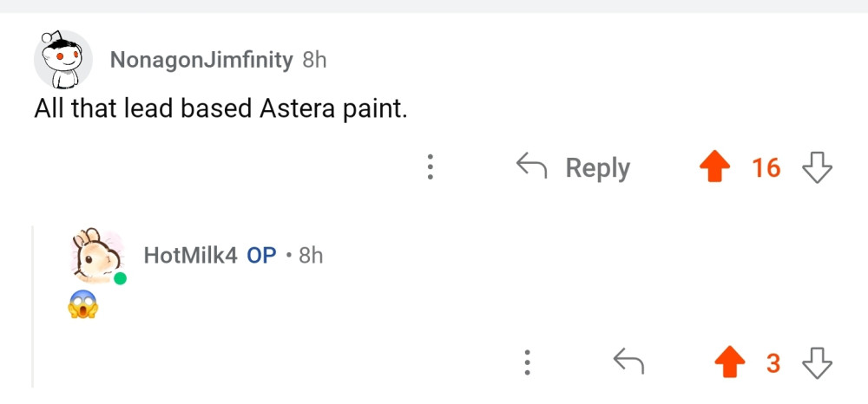868x404 pixels.
Task: Downvote HotMilk4's emoji reply
Action: (x=817, y=362)
